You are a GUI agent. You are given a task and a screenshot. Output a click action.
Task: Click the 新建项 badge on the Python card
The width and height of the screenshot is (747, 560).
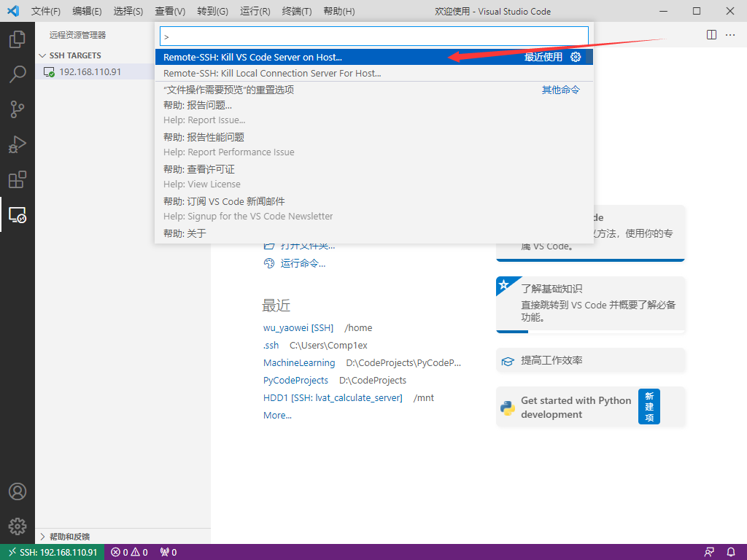[649, 407]
